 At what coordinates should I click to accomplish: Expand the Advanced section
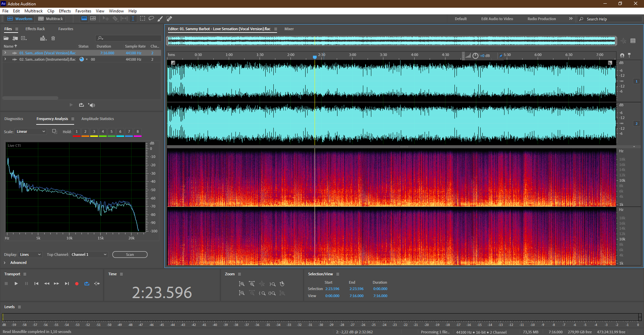tap(5, 263)
